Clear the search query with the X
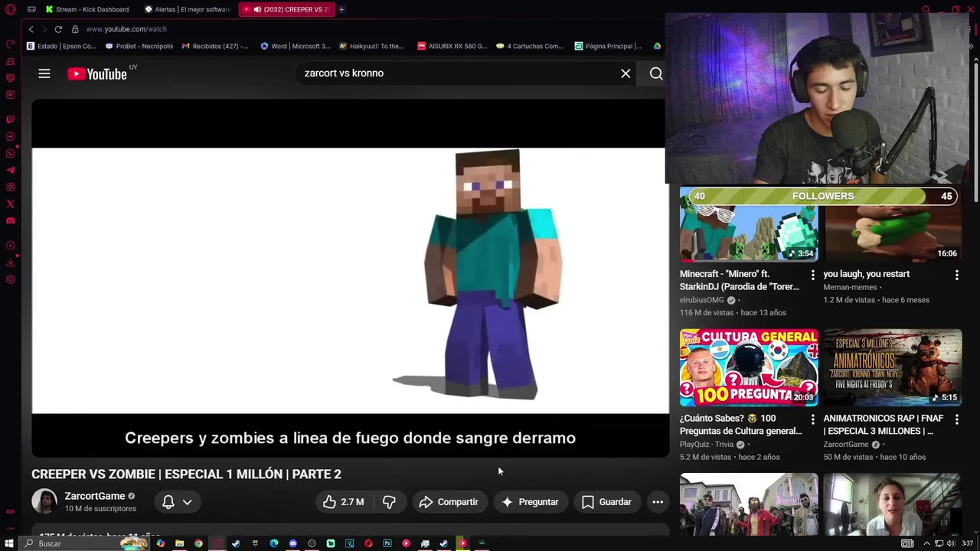 coord(626,73)
